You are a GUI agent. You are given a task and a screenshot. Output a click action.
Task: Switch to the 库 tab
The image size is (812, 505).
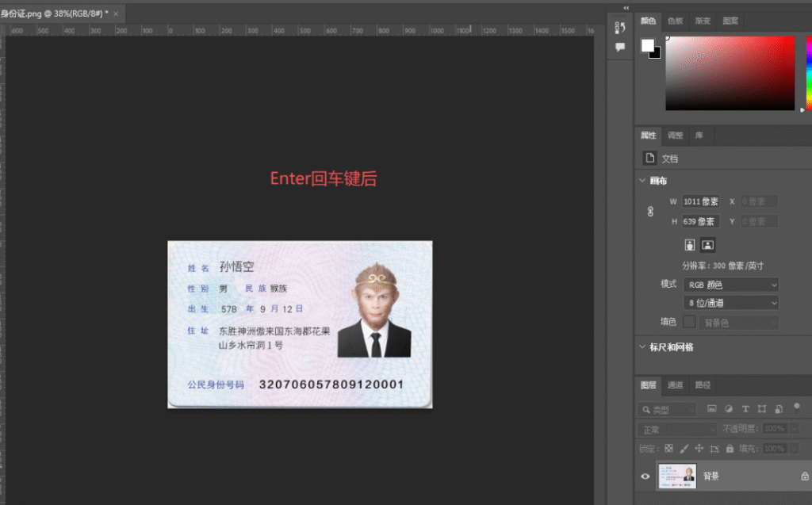pos(699,136)
